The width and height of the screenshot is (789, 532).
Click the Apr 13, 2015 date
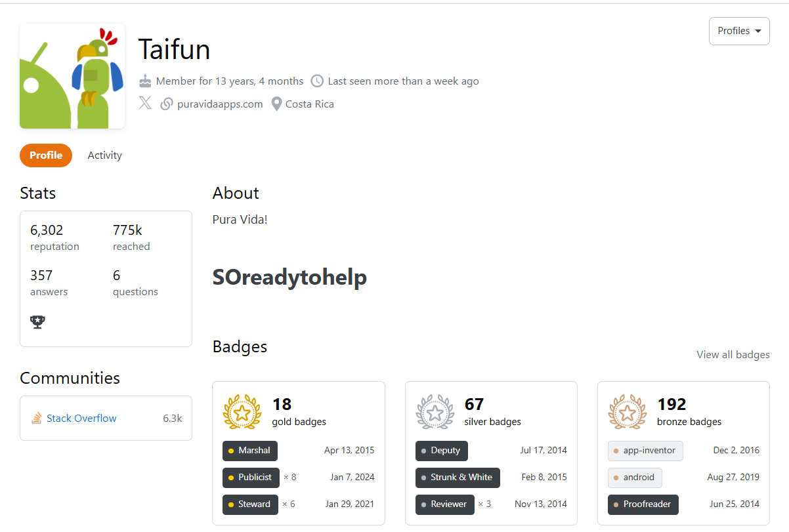[x=349, y=451]
